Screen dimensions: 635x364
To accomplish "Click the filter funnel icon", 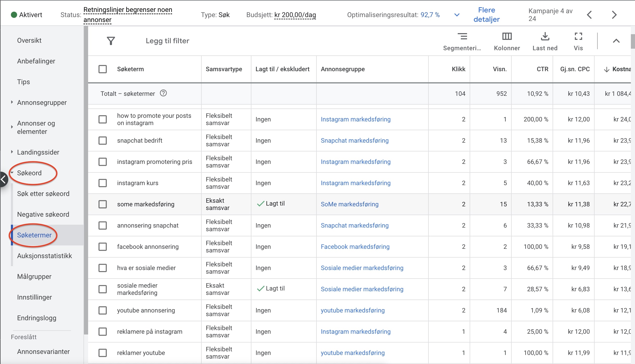I will (x=111, y=41).
